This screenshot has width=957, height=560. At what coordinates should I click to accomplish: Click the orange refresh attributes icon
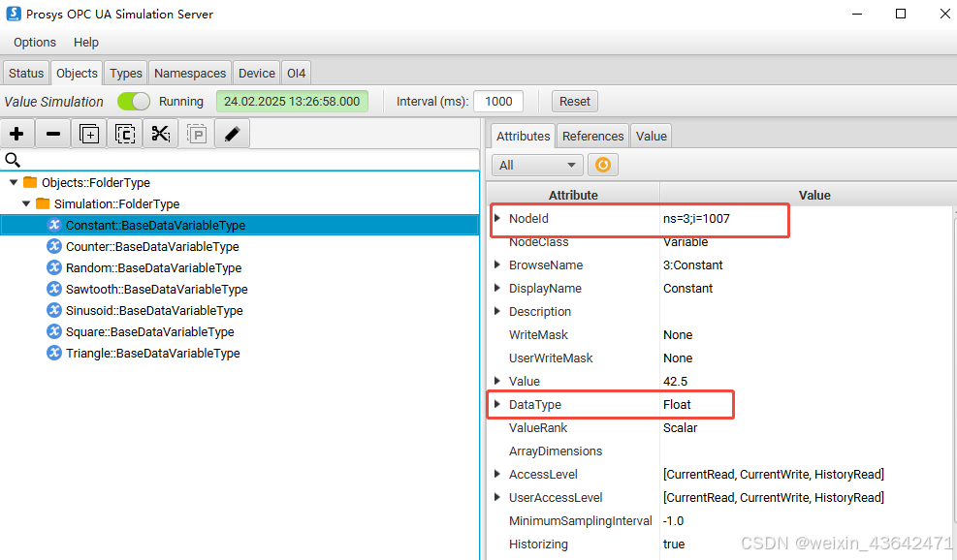[603, 165]
